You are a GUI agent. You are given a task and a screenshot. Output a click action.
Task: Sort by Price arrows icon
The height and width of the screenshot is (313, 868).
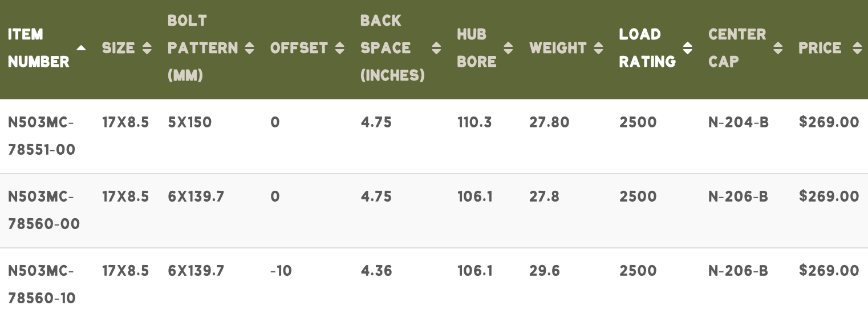tap(857, 48)
